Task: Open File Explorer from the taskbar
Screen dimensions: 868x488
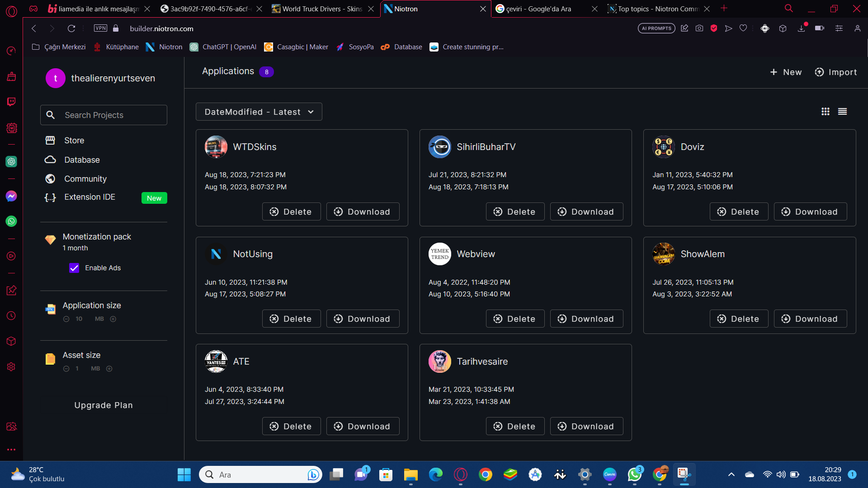Action: [x=410, y=474]
